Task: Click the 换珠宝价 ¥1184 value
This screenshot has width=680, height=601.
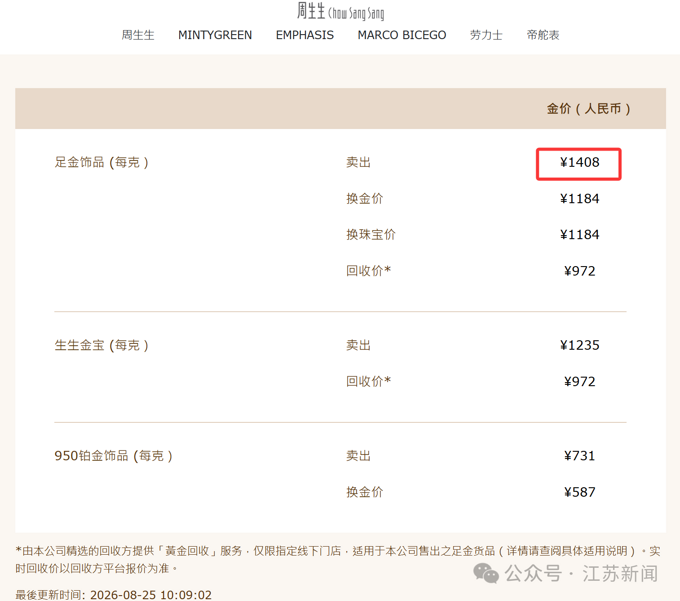Action: (579, 235)
